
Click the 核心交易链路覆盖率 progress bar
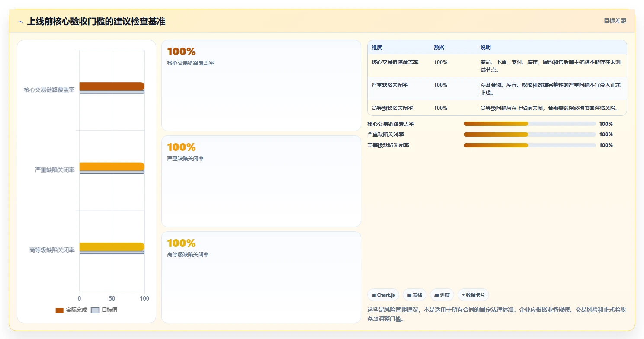click(x=529, y=124)
